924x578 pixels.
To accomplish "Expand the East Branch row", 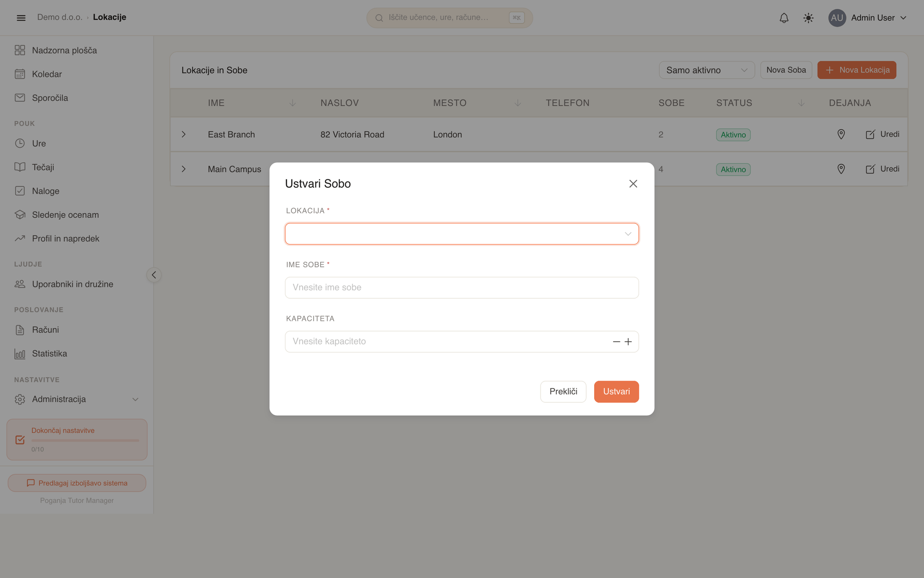I will [183, 134].
